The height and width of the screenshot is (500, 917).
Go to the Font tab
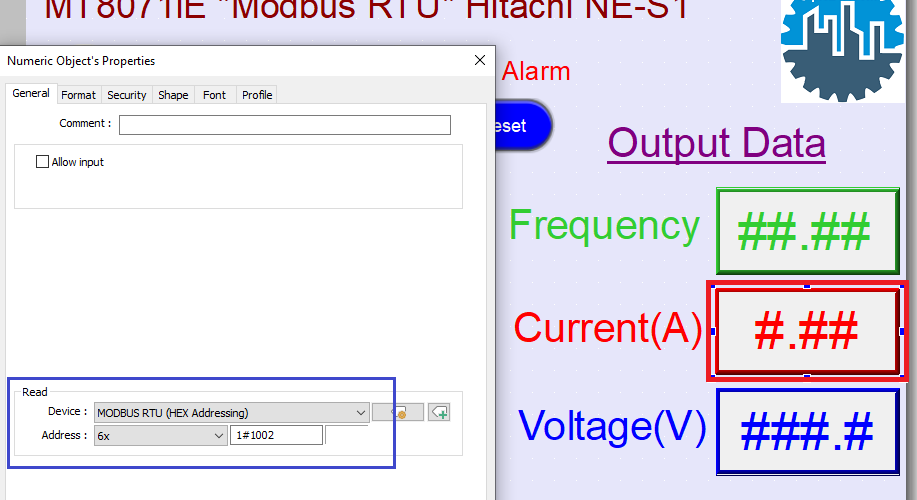[x=214, y=95]
